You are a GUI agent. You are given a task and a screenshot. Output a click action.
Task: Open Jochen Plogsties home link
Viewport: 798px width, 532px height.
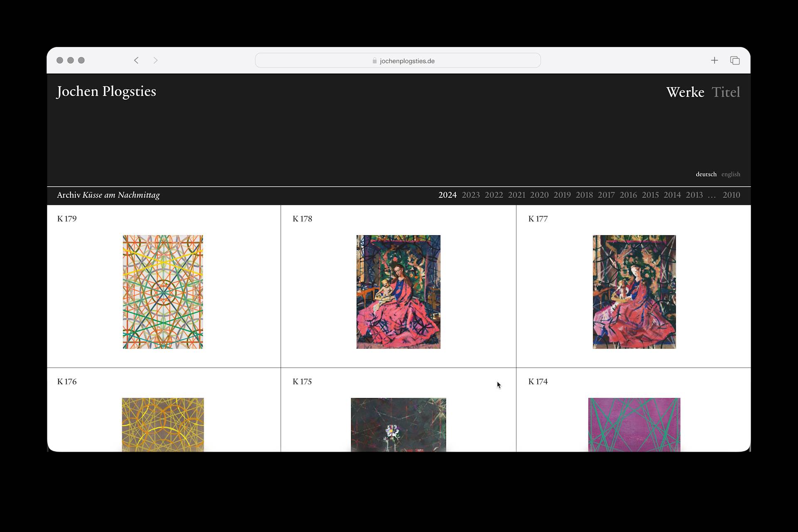coord(106,91)
